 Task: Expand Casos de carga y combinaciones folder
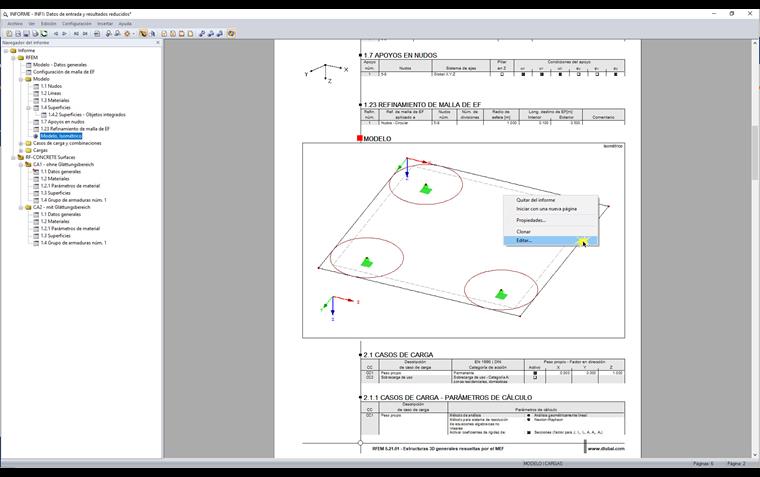tap(21, 143)
